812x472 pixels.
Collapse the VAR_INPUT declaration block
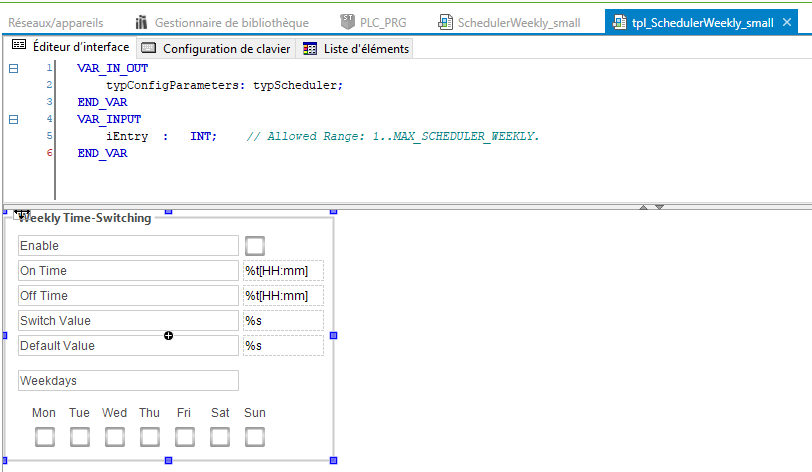(x=13, y=119)
